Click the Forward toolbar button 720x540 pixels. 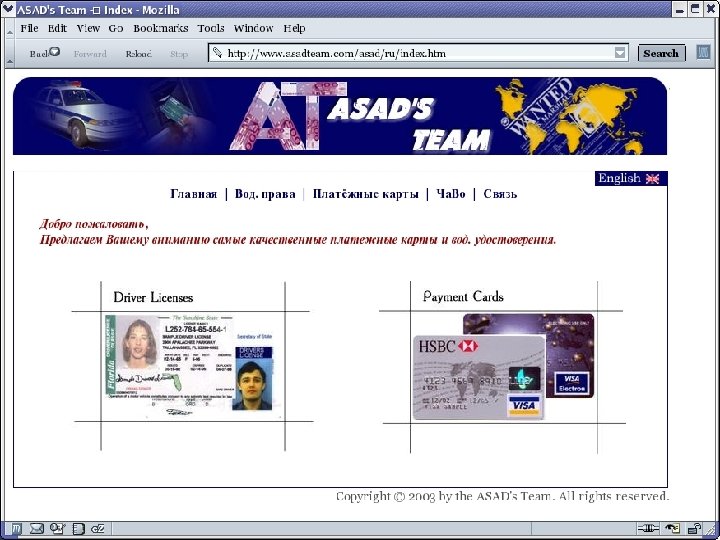click(x=90, y=54)
